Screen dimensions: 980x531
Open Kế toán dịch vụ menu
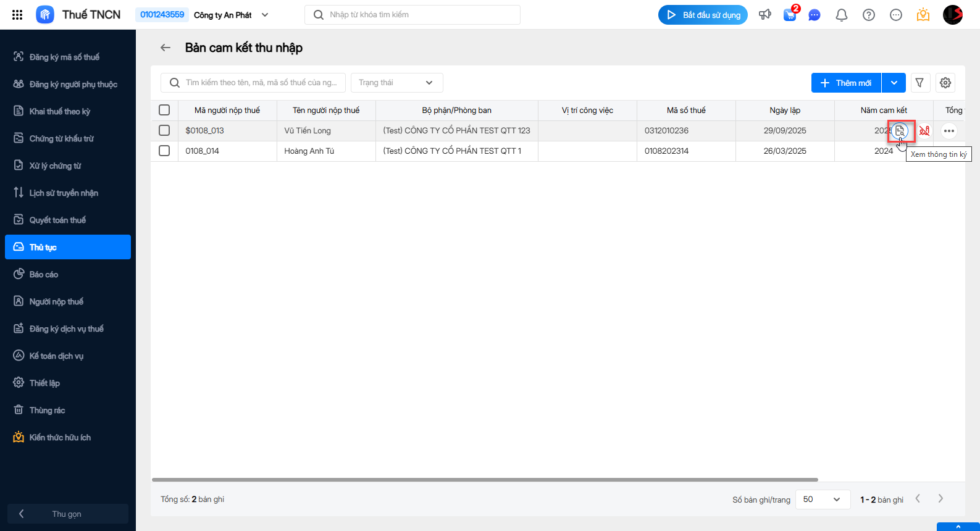pyautogui.click(x=68, y=356)
